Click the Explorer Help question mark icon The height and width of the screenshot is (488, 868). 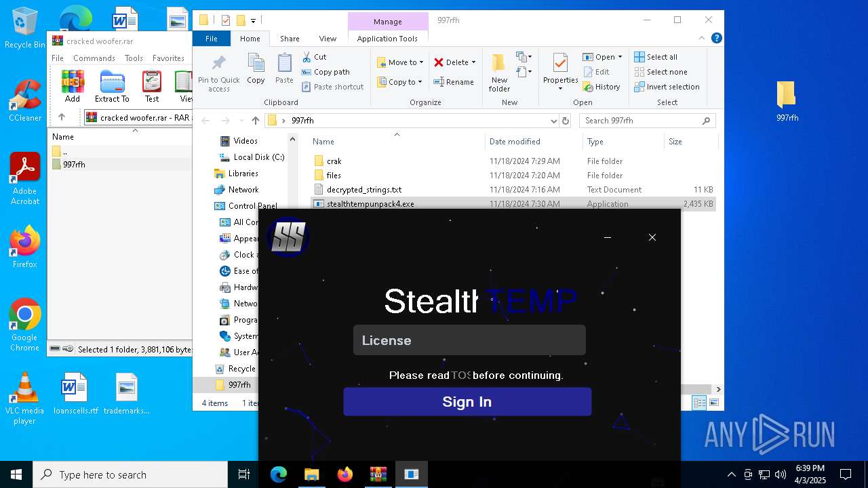point(716,39)
